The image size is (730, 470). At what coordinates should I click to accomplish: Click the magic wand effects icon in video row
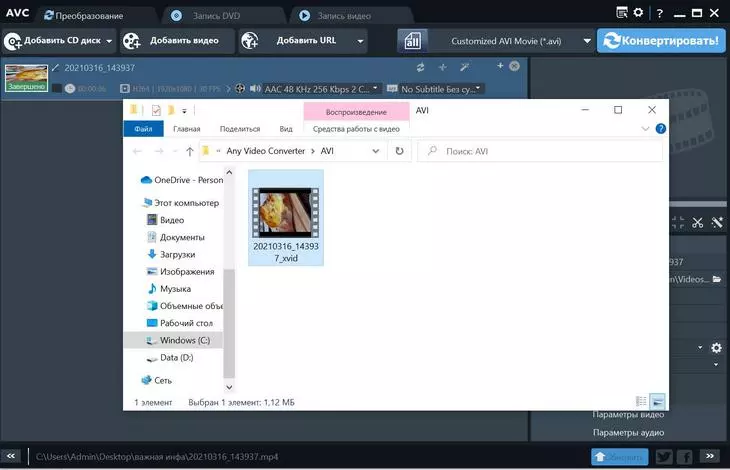coord(464,67)
